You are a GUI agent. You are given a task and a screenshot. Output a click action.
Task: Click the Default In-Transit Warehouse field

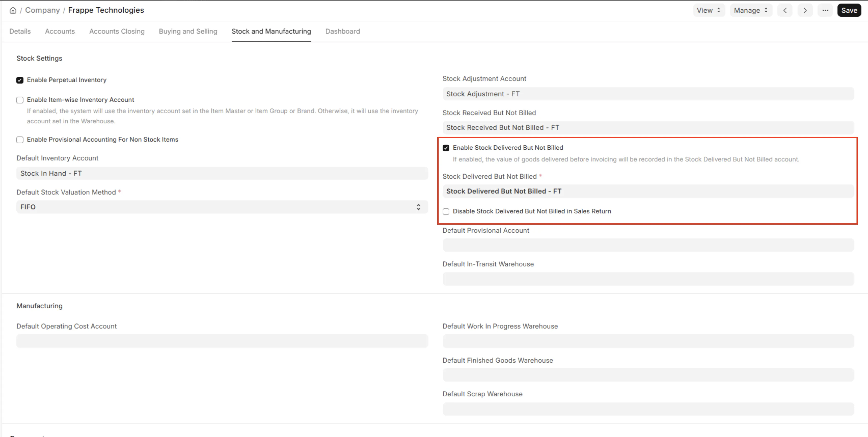pyautogui.click(x=648, y=279)
